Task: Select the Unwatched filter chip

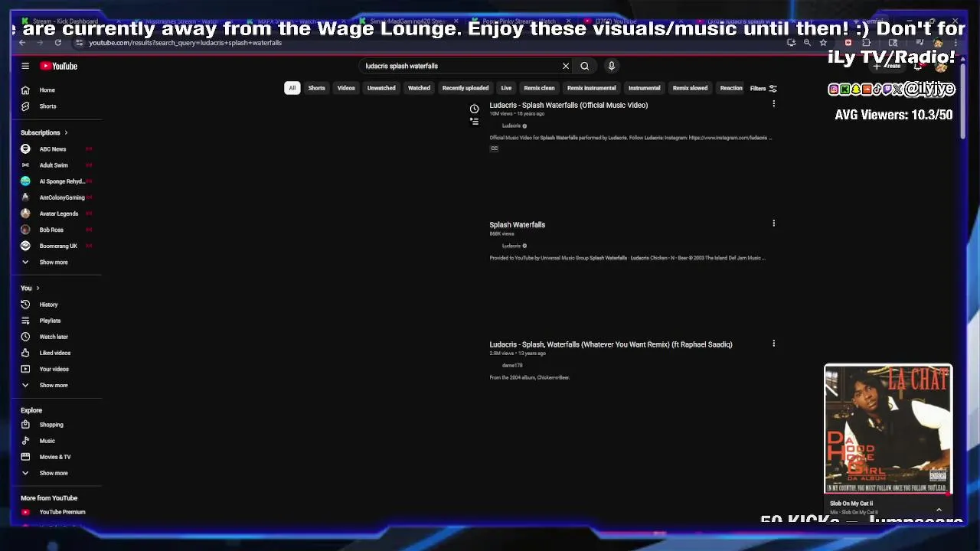Action: (381, 88)
